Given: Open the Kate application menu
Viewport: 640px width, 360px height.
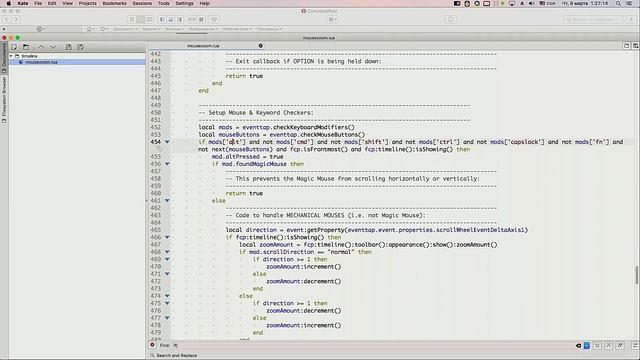Looking at the screenshot, I should [x=23, y=3].
